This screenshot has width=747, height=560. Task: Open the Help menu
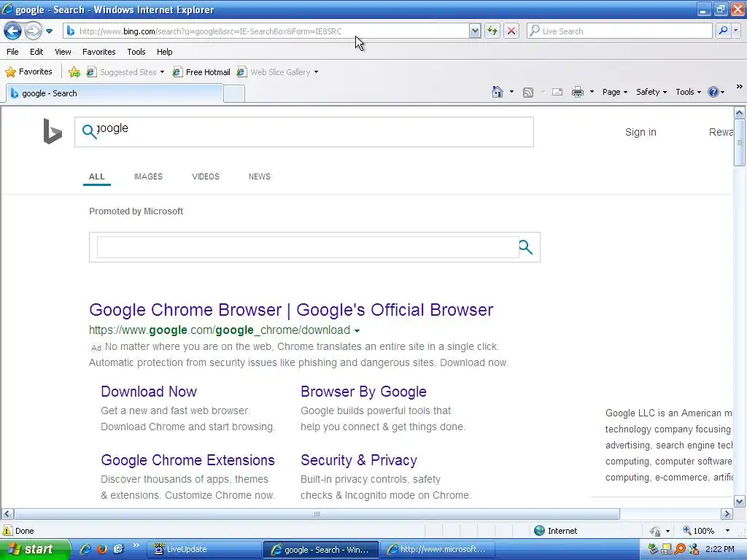[164, 52]
